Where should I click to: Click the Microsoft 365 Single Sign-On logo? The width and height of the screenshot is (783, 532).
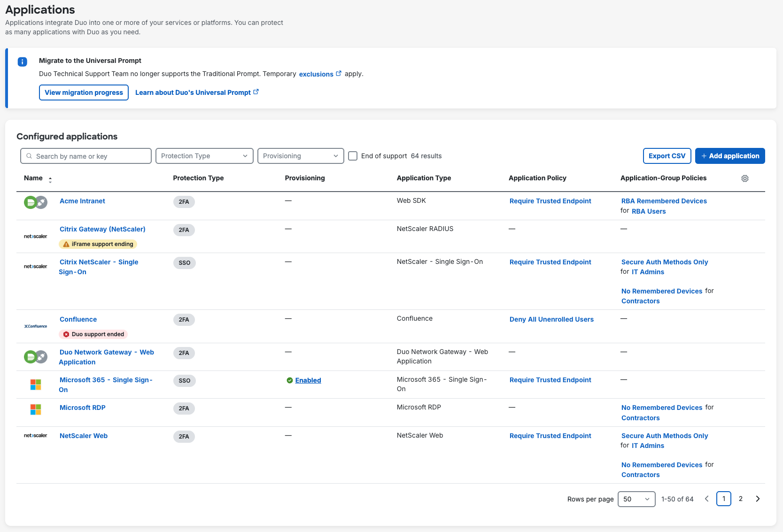36,385
